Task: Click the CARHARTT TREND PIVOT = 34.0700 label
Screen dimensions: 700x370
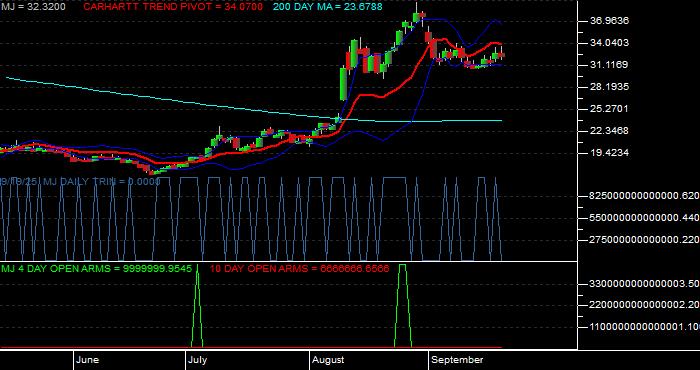Action: 173,7
